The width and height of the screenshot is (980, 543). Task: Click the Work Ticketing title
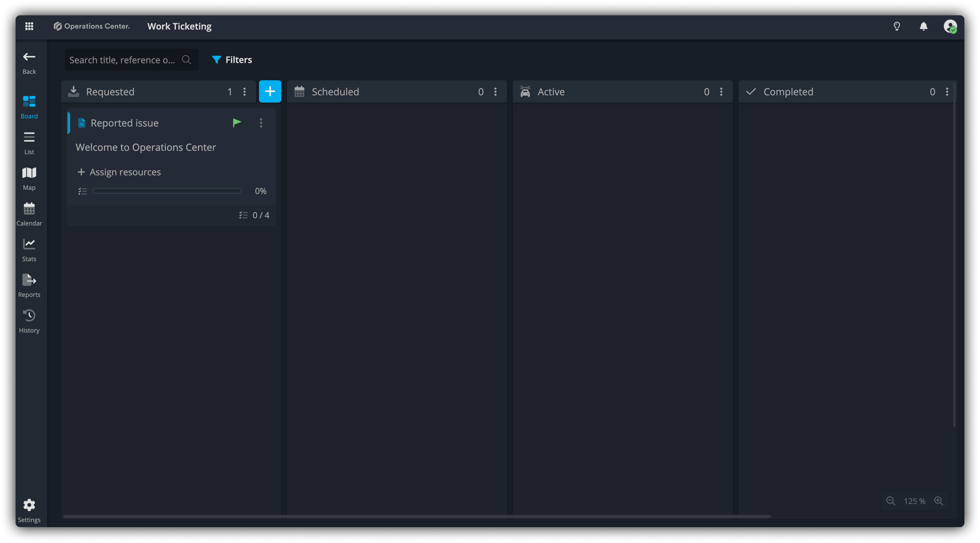pyautogui.click(x=180, y=26)
